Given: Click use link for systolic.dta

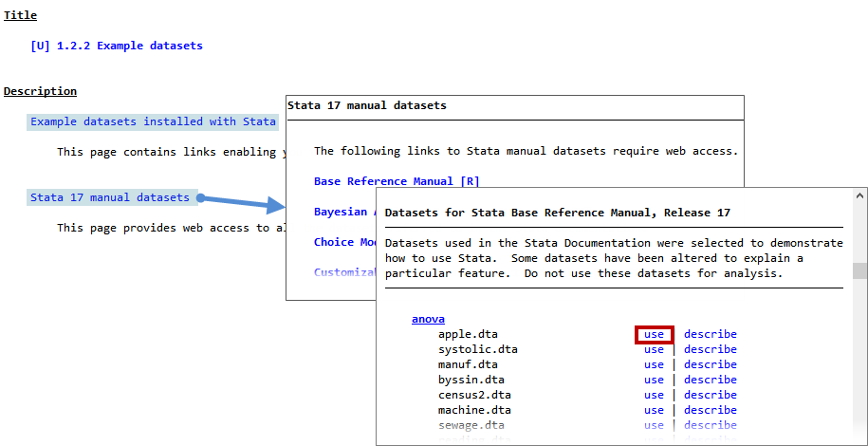Looking at the screenshot, I should [x=654, y=349].
